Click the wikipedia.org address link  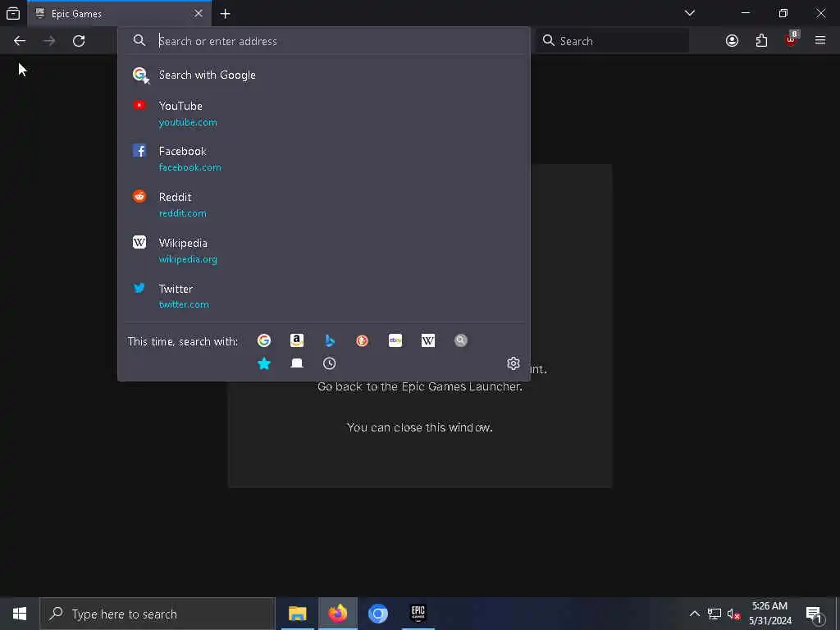[x=188, y=259]
